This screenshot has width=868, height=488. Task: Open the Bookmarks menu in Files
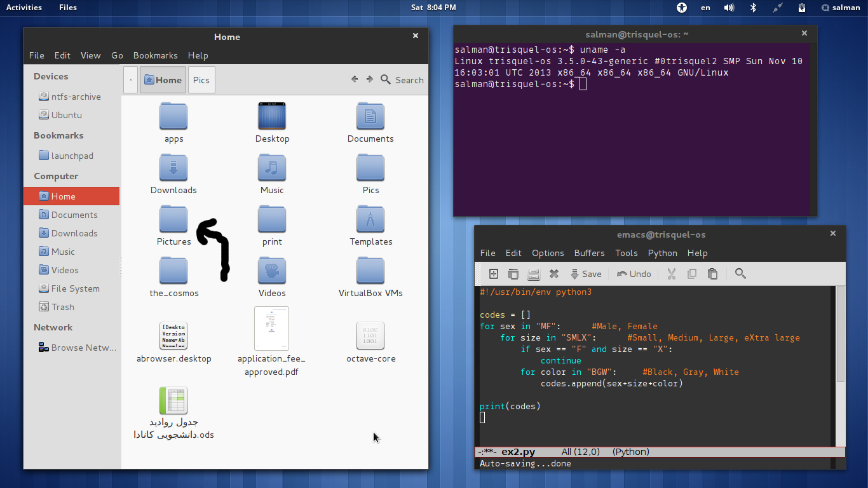155,55
